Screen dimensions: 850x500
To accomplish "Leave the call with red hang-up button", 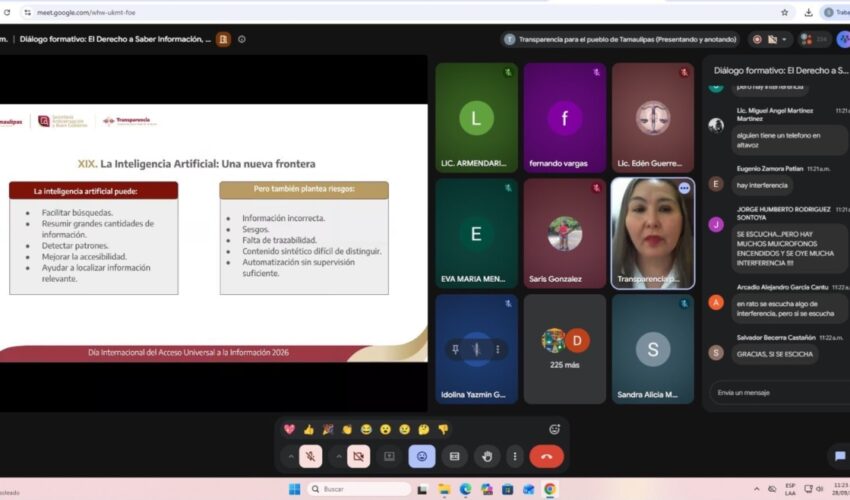I will (x=546, y=457).
